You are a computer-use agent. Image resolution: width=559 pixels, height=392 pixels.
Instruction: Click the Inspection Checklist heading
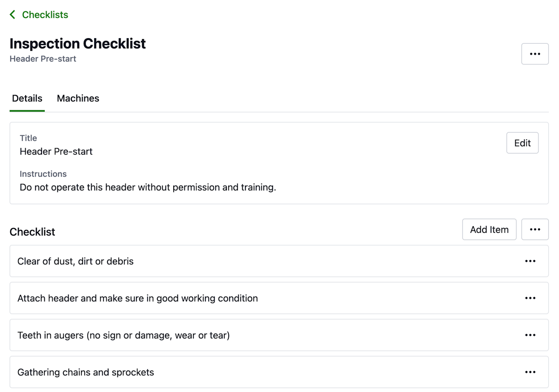[x=78, y=43]
